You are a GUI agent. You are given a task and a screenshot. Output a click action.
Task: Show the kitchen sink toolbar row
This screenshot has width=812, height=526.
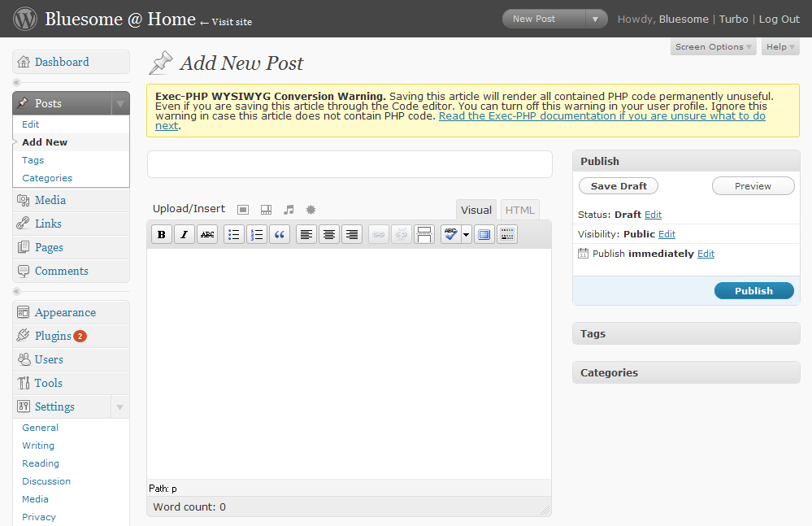coord(507,235)
